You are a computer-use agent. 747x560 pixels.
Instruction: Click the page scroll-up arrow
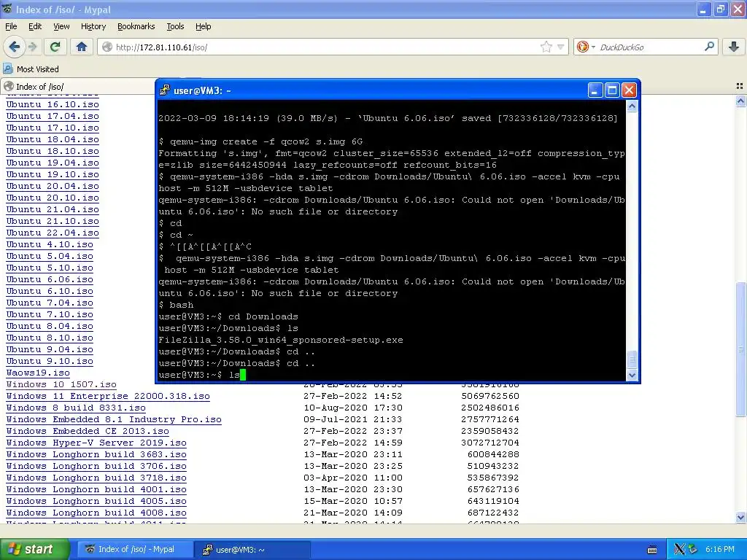(x=740, y=101)
